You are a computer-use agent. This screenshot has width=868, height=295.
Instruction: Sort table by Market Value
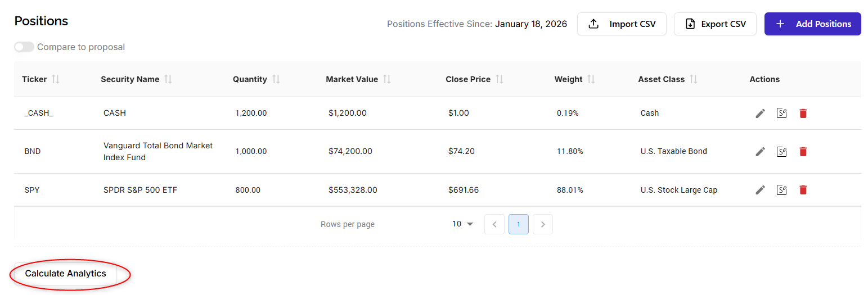point(386,79)
